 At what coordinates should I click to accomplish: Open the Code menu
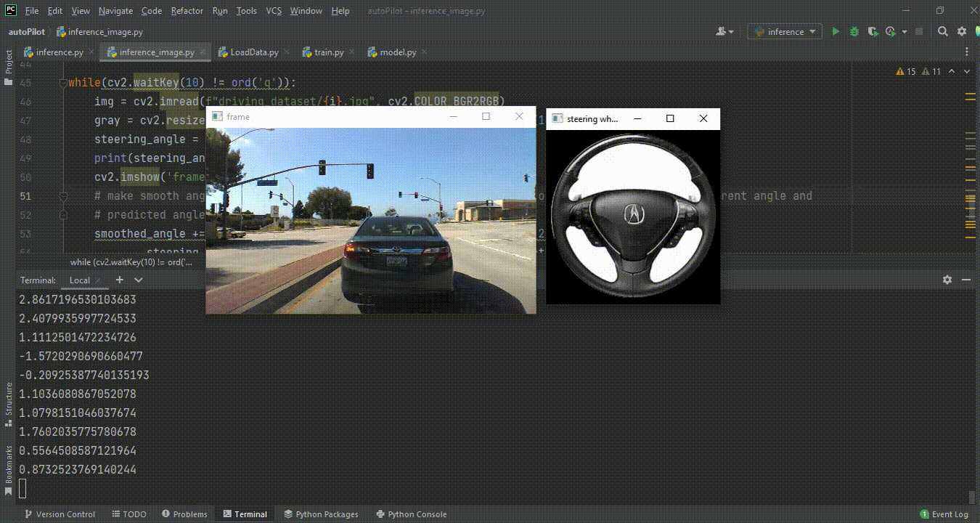152,11
